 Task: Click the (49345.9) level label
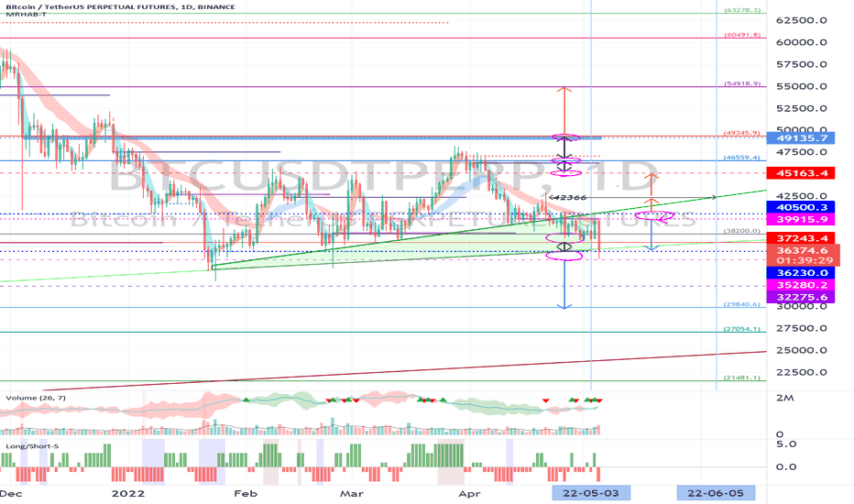point(742,132)
